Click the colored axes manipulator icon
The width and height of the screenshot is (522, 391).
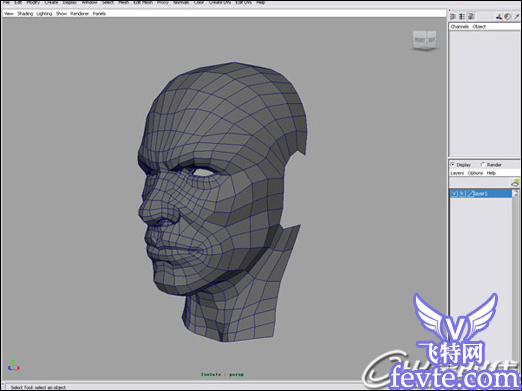tap(499, 16)
